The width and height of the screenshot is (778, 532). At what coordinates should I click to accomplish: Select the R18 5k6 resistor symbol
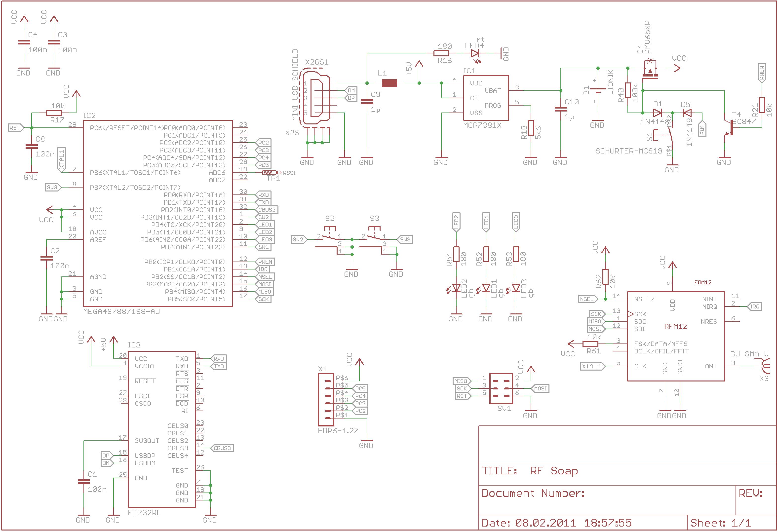pyautogui.click(x=531, y=128)
